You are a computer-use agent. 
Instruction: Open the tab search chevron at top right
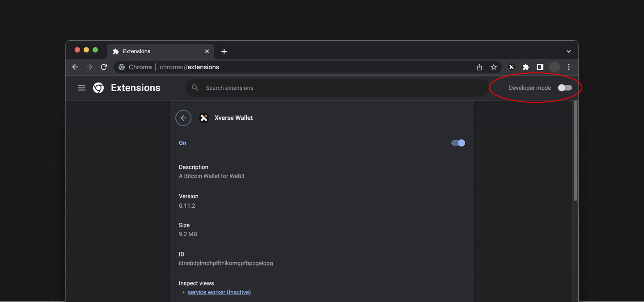568,51
